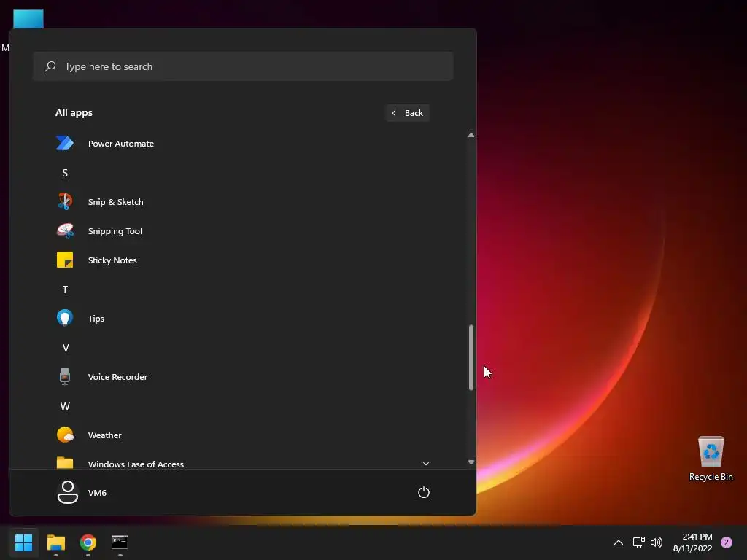
Task: Click the VM6 user account avatar
Action: (68, 492)
